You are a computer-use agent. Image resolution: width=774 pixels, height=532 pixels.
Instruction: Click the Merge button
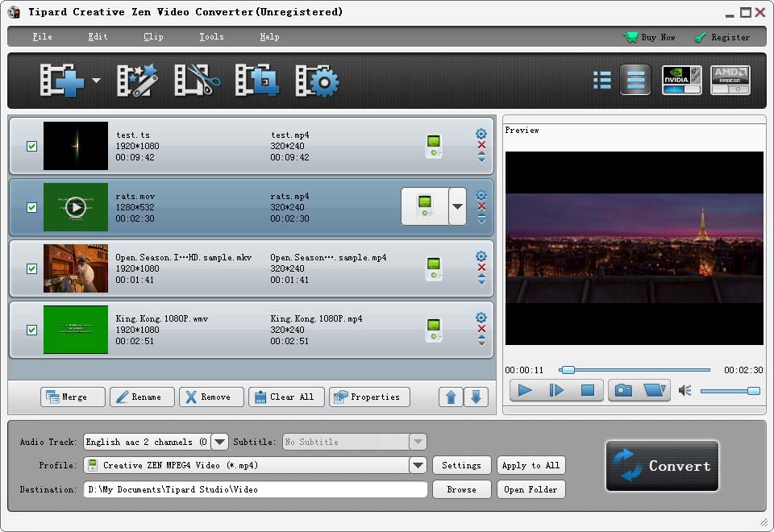tap(73, 397)
